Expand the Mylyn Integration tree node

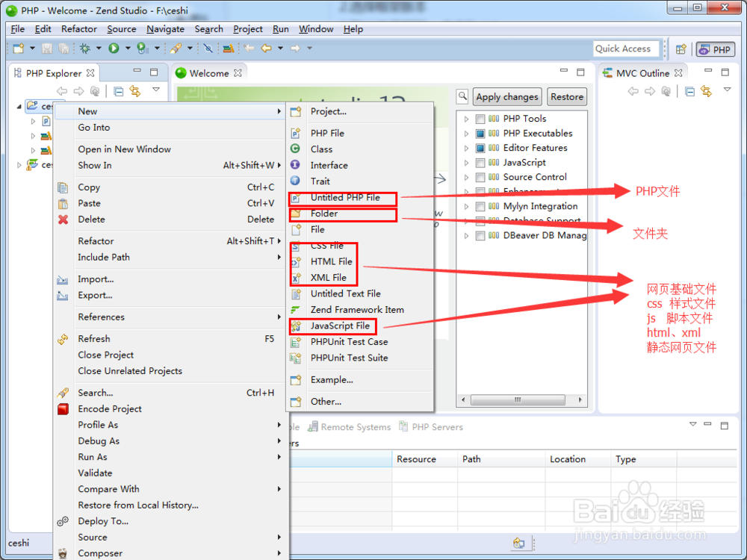pyautogui.click(x=466, y=207)
